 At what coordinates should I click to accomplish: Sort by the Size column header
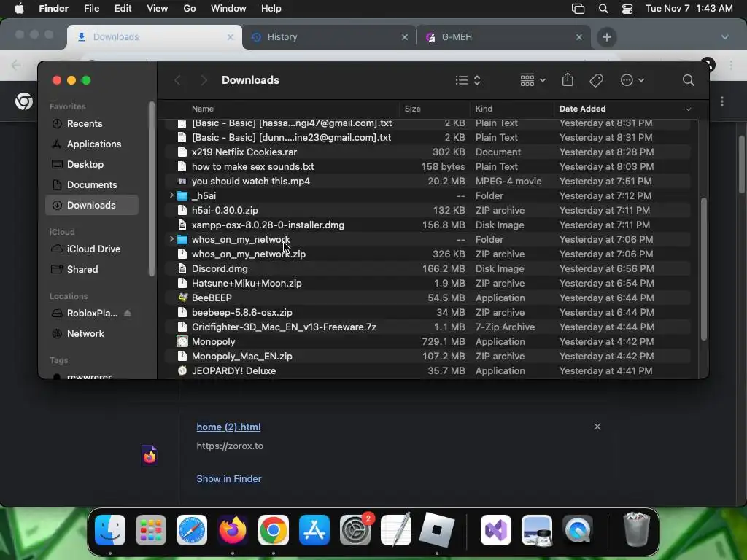[x=413, y=109]
